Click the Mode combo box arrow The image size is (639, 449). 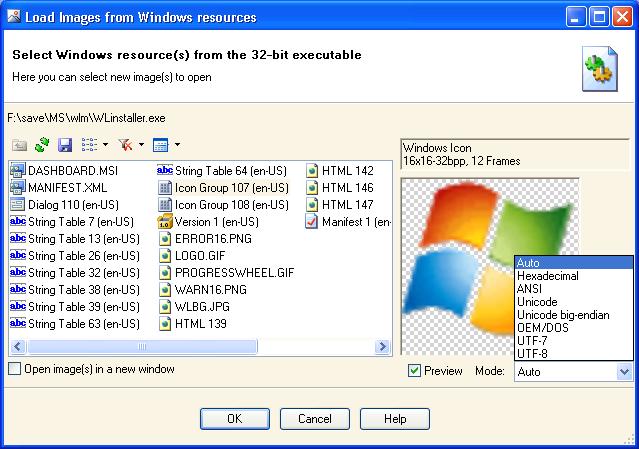(x=625, y=371)
